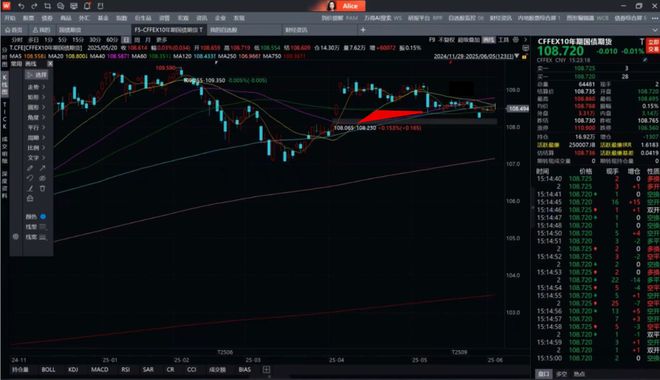Add a new tab with plus button
660x380 pixels.
tap(363, 30)
